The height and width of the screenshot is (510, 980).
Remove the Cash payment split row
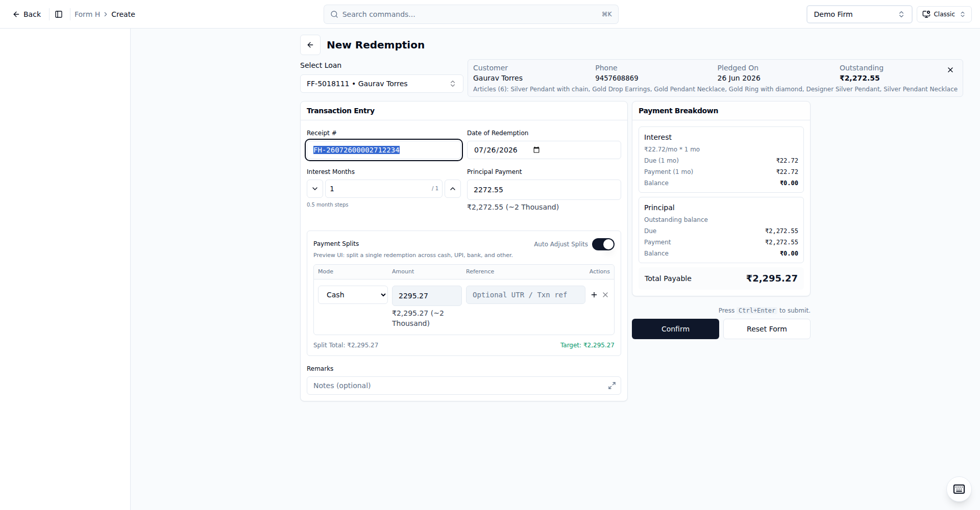tap(605, 295)
